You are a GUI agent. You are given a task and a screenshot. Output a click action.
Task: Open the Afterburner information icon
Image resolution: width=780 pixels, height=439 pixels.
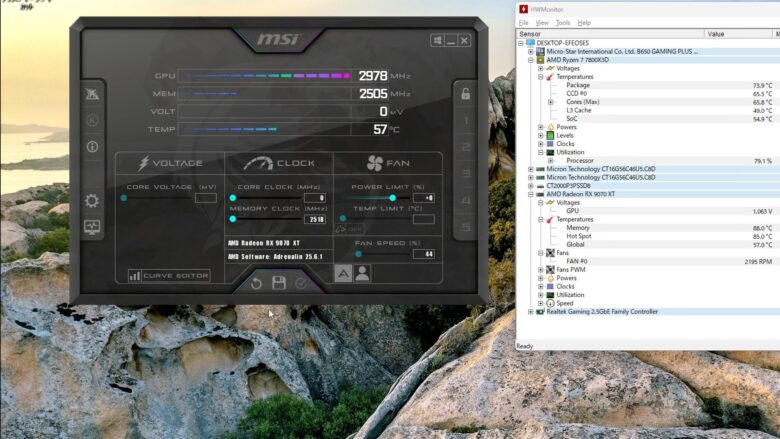click(92, 147)
